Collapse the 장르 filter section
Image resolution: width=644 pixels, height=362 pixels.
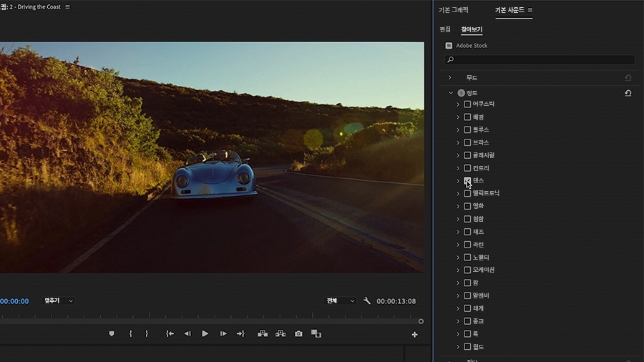pyautogui.click(x=450, y=93)
